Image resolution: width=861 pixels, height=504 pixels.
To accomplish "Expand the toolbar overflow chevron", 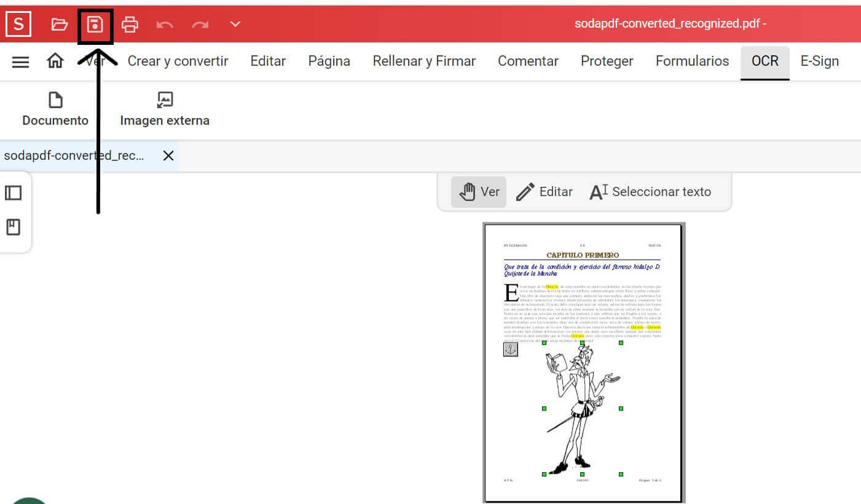I will coord(234,23).
